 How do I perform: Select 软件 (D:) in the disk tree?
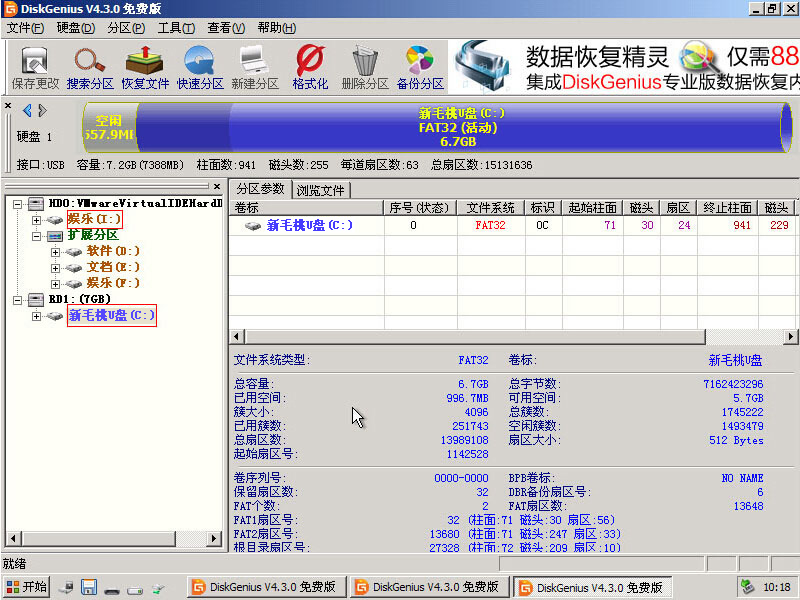coord(113,251)
